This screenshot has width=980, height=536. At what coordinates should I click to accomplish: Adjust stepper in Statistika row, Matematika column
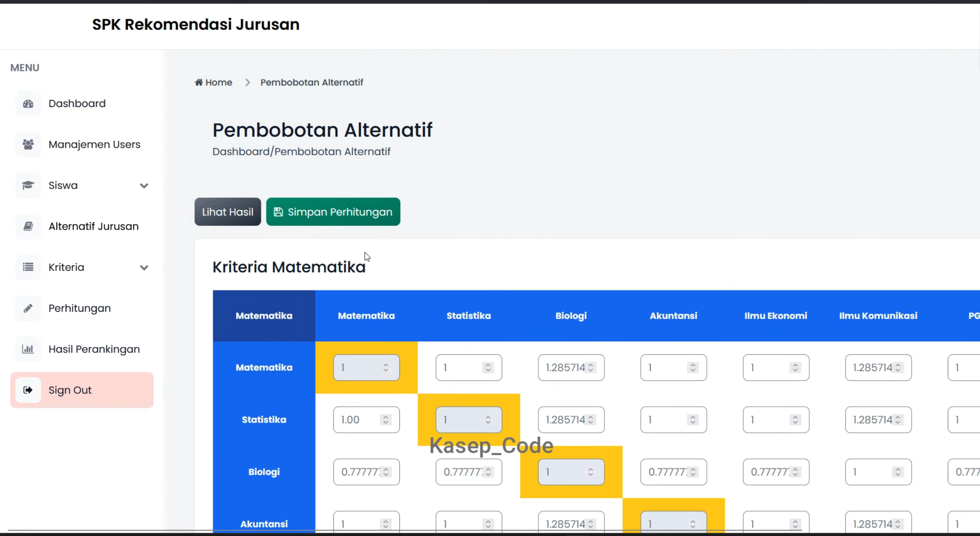(386, 420)
